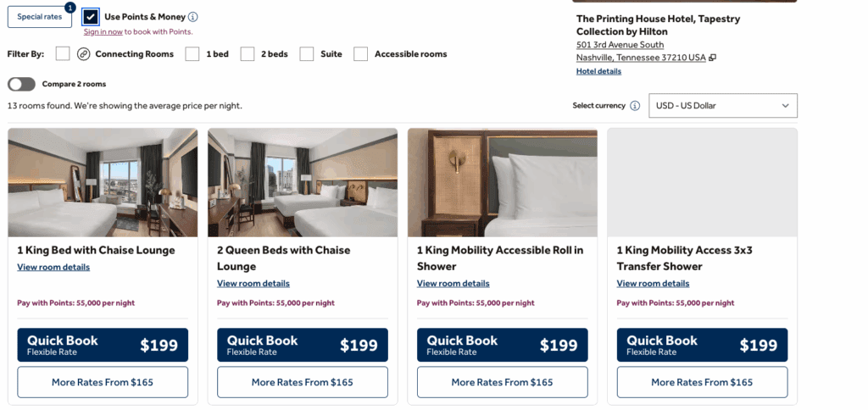Tick the 2 beds filter checkbox
Screen dimensions: 868x410
pyautogui.click(x=248, y=54)
